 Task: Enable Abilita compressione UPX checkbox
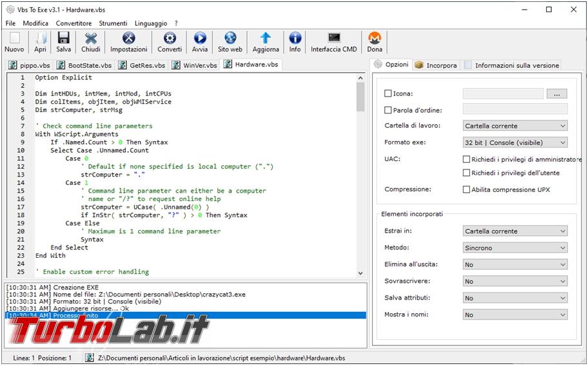[467, 189]
